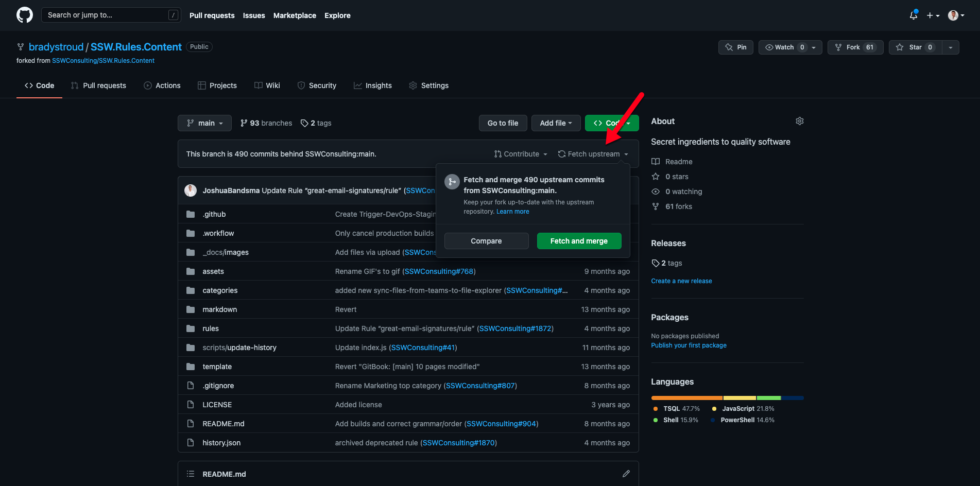Click the Readme book icon in About
Image resolution: width=980 pixels, height=486 pixels.
(x=656, y=162)
